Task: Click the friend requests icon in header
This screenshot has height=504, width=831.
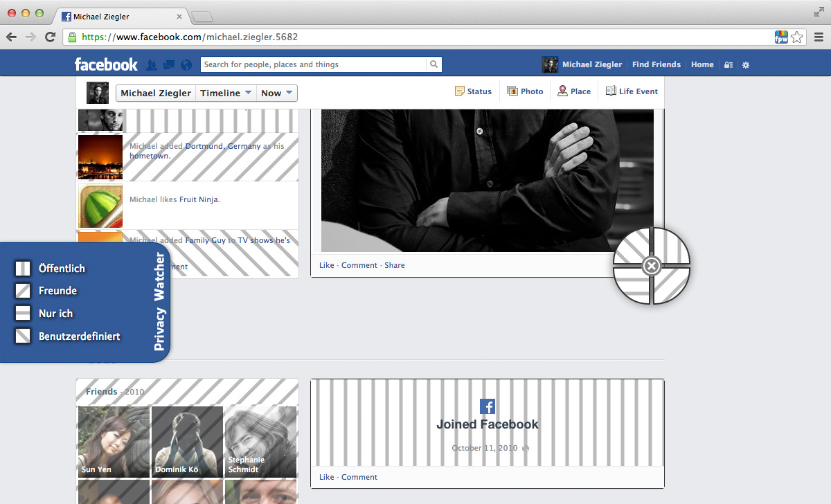Action: tap(152, 65)
